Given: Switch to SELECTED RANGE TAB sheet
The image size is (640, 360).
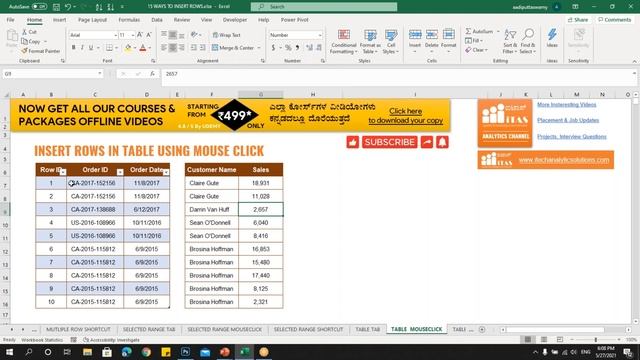Looking at the screenshot, I should (149, 329).
